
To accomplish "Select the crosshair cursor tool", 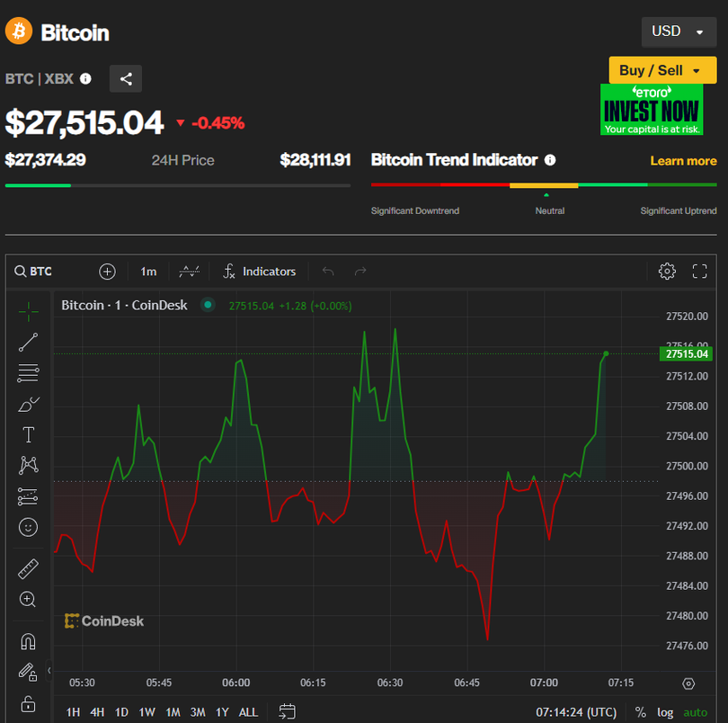I will coord(28,312).
